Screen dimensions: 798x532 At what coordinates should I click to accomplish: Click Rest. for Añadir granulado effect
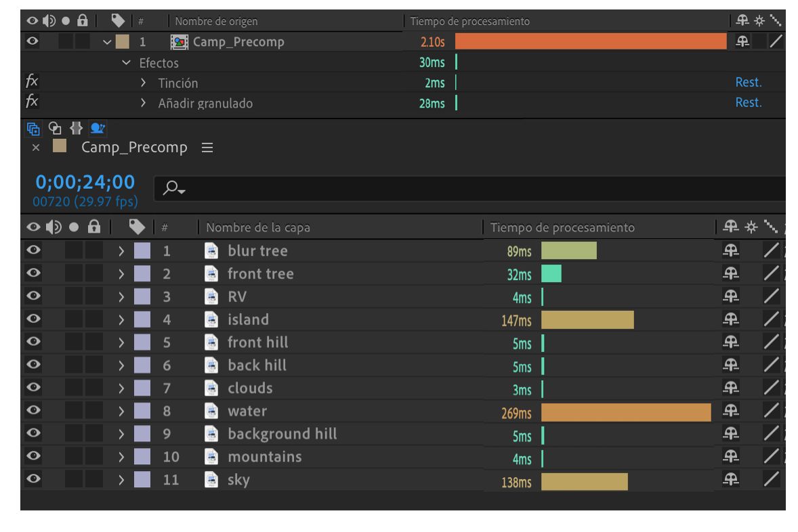click(749, 103)
